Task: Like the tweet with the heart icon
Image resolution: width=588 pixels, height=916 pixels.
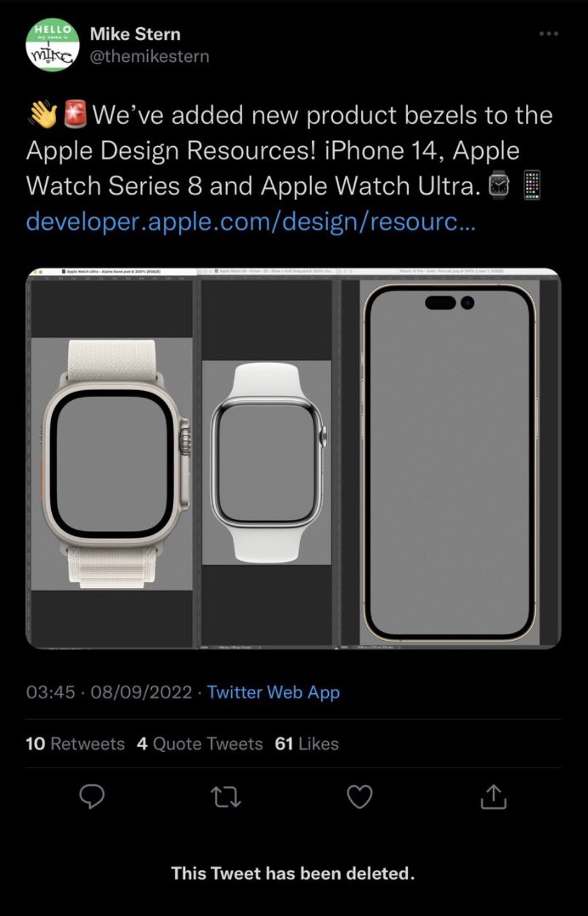Action: point(359,797)
